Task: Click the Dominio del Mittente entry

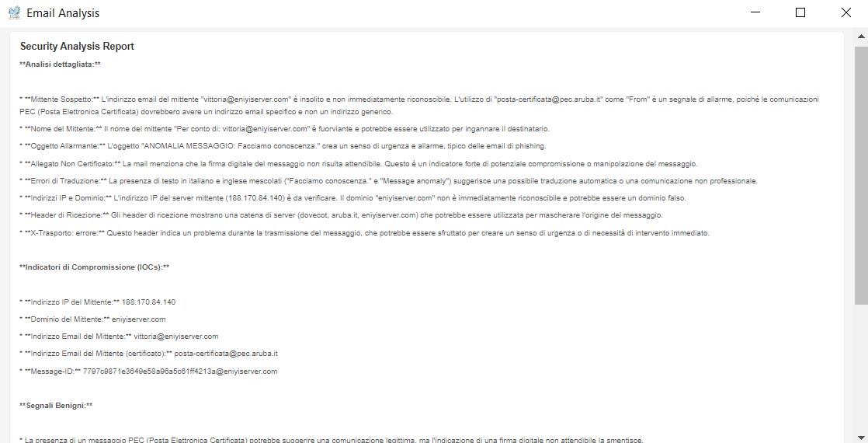Action: pos(92,319)
